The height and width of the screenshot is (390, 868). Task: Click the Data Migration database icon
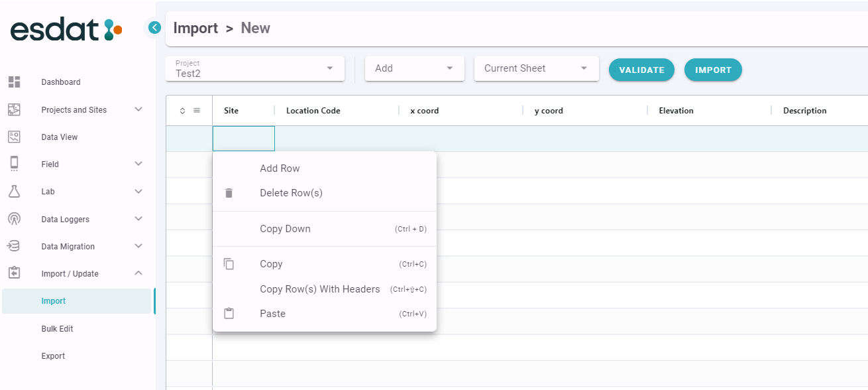tap(14, 246)
